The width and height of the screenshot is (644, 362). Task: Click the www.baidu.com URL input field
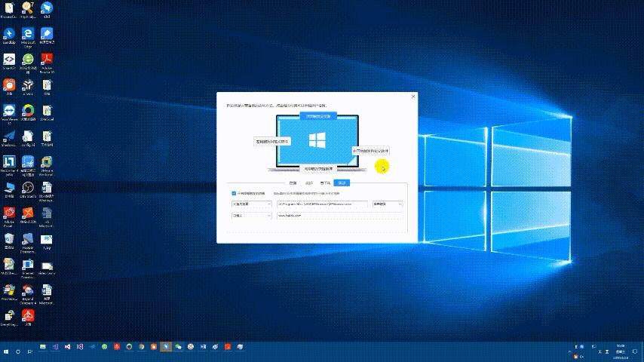pyautogui.click(x=339, y=216)
